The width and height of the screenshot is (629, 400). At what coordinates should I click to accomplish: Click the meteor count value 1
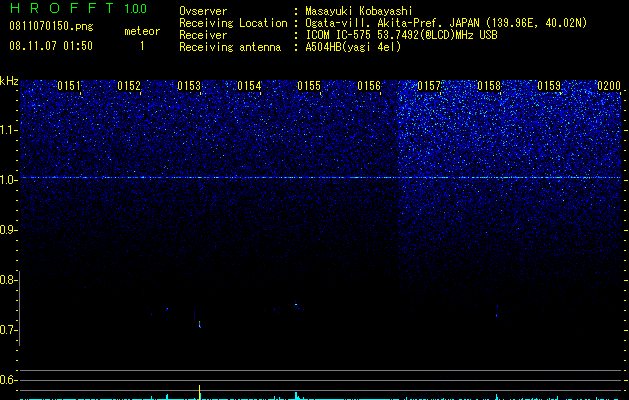point(142,46)
